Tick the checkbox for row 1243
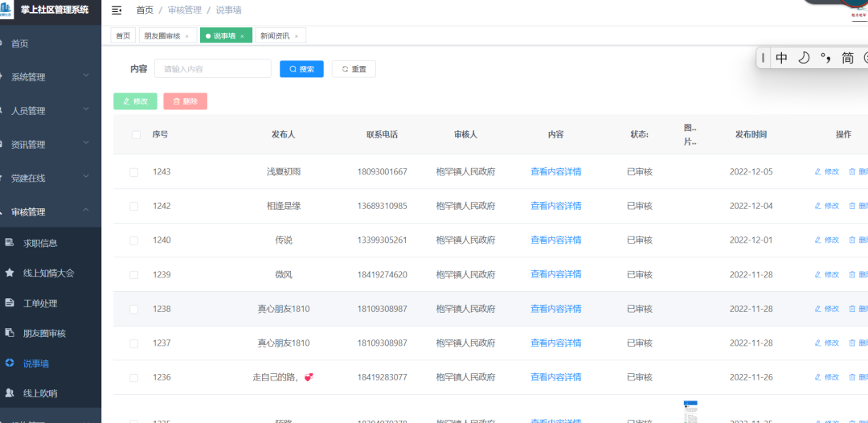This screenshot has height=423, width=868. [134, 172]
